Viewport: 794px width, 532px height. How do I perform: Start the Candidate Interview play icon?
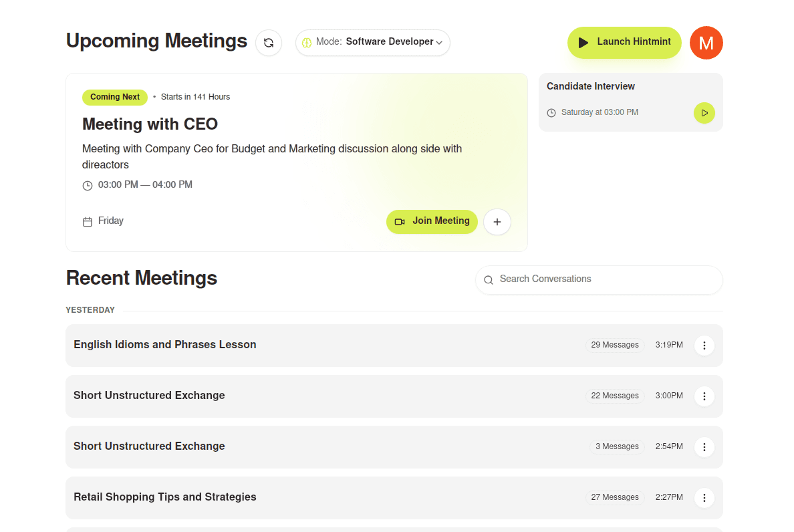(x=704, y=113)
